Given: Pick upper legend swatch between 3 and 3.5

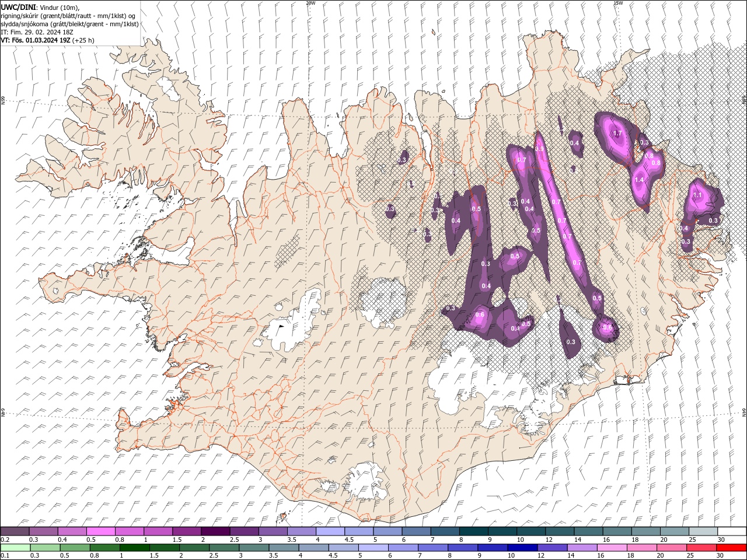Looking at the screenshot, I should (273, 531).
